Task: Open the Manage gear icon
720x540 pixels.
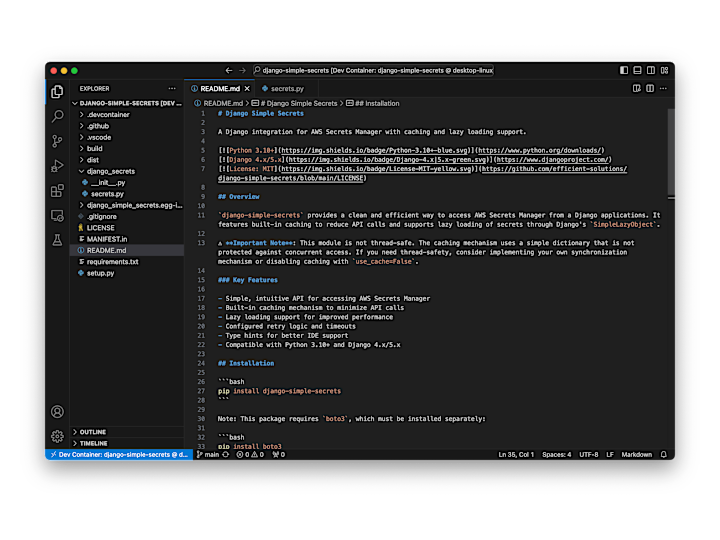Action: point(57,436)
